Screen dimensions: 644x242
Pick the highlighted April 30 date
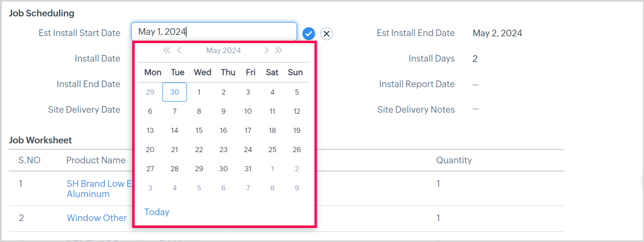174,92
